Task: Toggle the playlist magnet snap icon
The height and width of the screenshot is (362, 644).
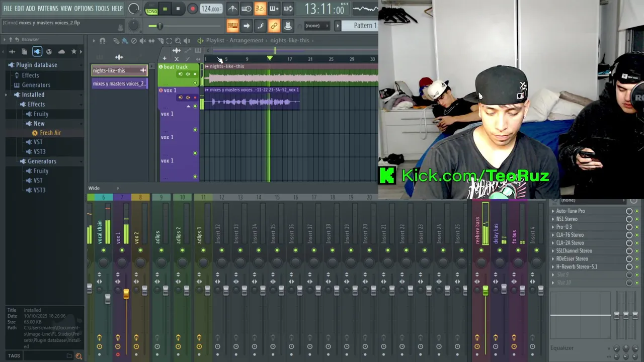Action: pos(102,41)
